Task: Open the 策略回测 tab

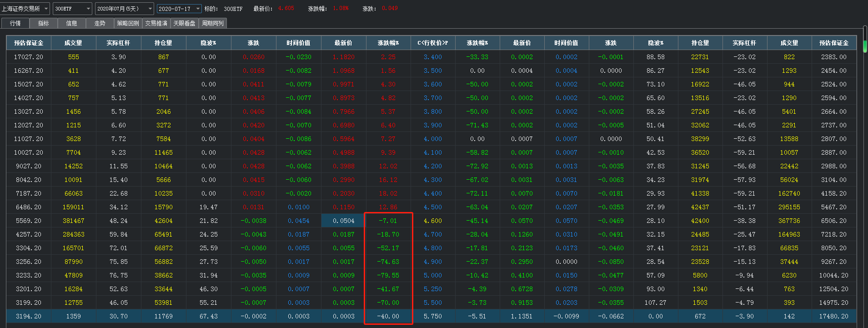Action: click(x=128, y=23)
